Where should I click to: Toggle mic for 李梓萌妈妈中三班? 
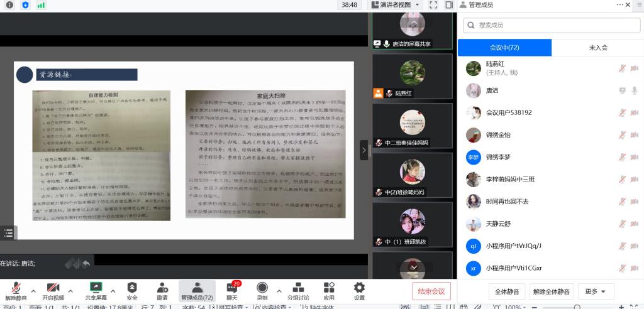(622, 180)
